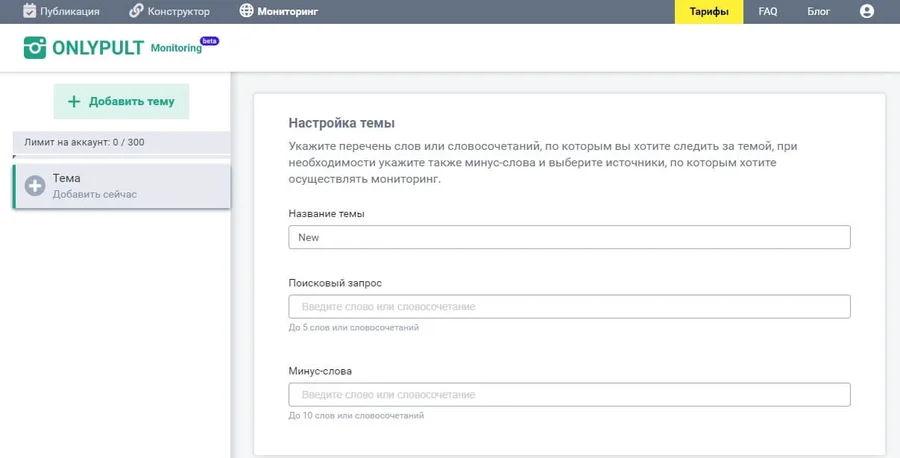The width and height of the screenshot is (900, 458).
Task: Open the user account profile icon
Action: 866,12
